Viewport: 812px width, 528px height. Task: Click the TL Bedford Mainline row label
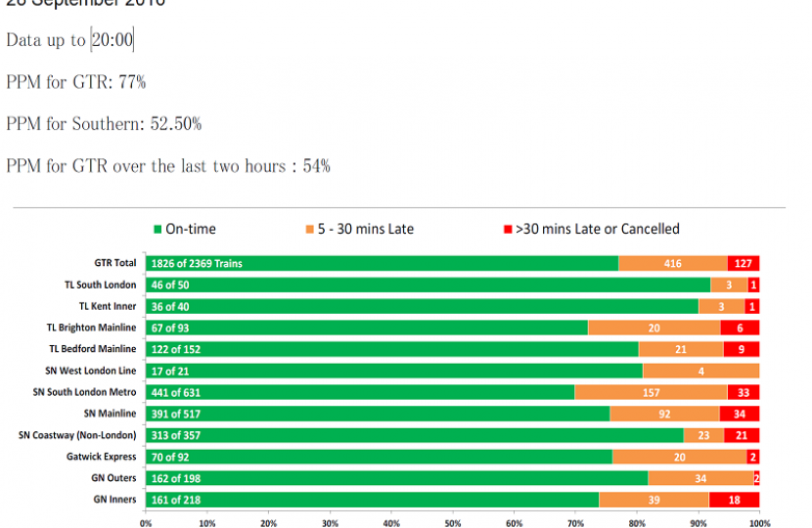click(92, 349)
